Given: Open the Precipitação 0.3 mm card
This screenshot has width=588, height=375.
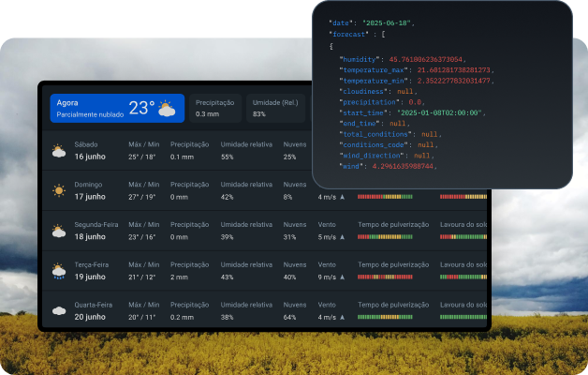Looking at the screenshot, I should coord(215,108).
